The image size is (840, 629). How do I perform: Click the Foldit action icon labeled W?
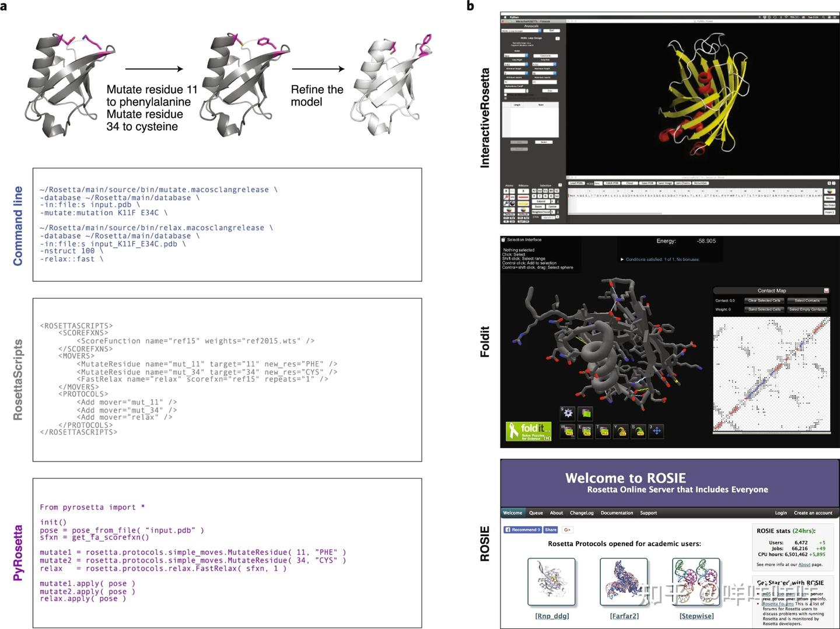point(568,431)
